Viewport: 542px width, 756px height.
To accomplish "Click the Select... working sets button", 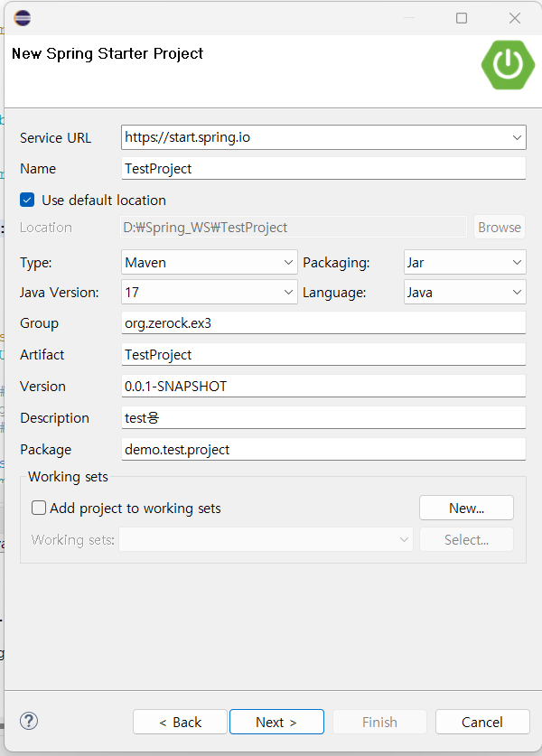I will coord(466,539).
